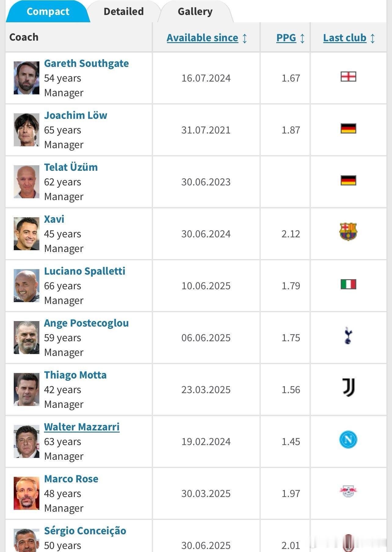The width and height of the screenshot is (392, 552).
Task: Sort by the Available since column arrow
Action: pyautogui.click(x=245, y=38)
